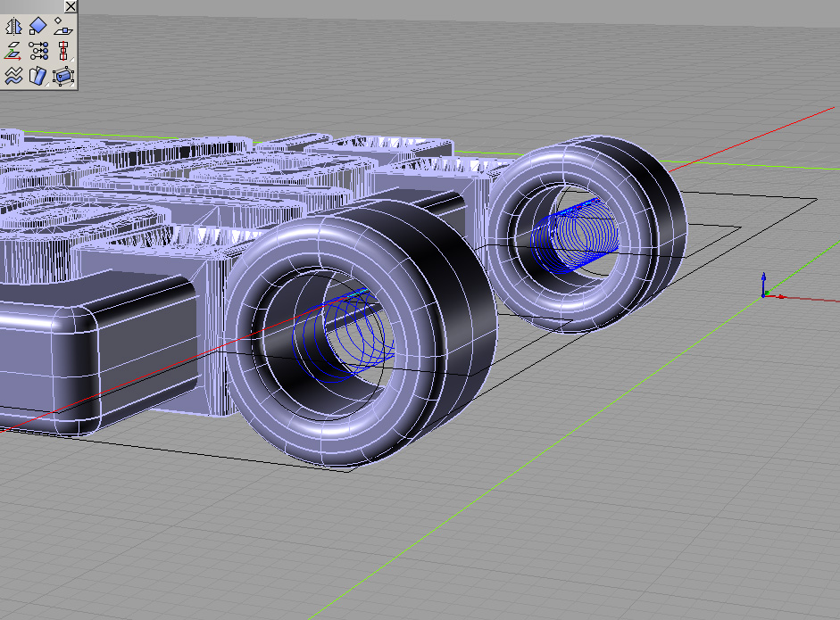Choose the Orient on surface tool

coord(62,27)
